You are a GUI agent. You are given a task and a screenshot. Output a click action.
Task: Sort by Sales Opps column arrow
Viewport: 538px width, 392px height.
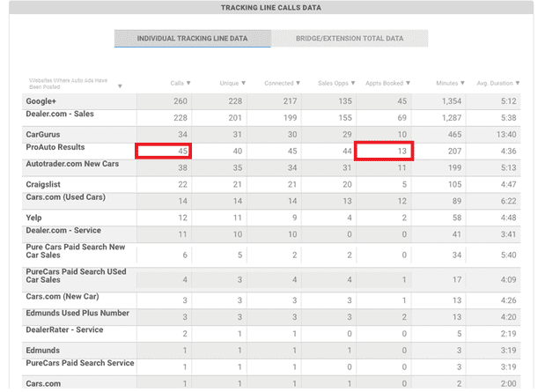pos(353,83)
